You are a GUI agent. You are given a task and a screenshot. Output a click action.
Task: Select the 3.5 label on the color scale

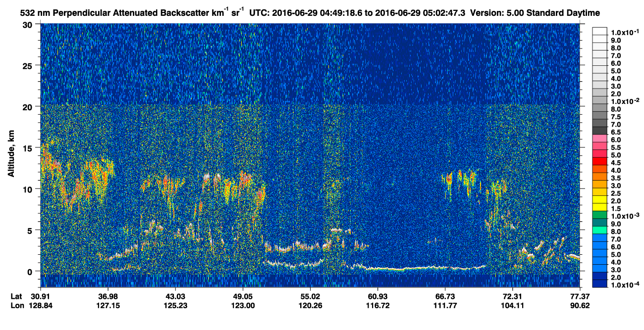click(616, 178)
